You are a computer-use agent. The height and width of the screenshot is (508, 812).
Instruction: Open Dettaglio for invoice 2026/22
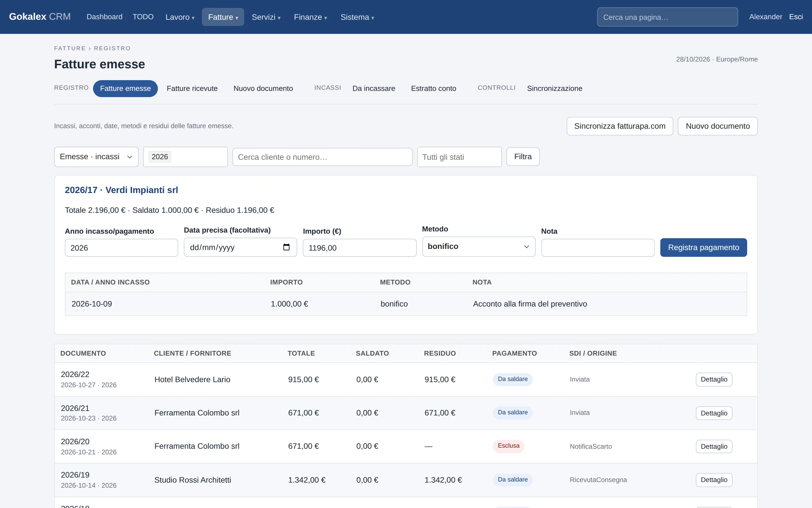714,379
